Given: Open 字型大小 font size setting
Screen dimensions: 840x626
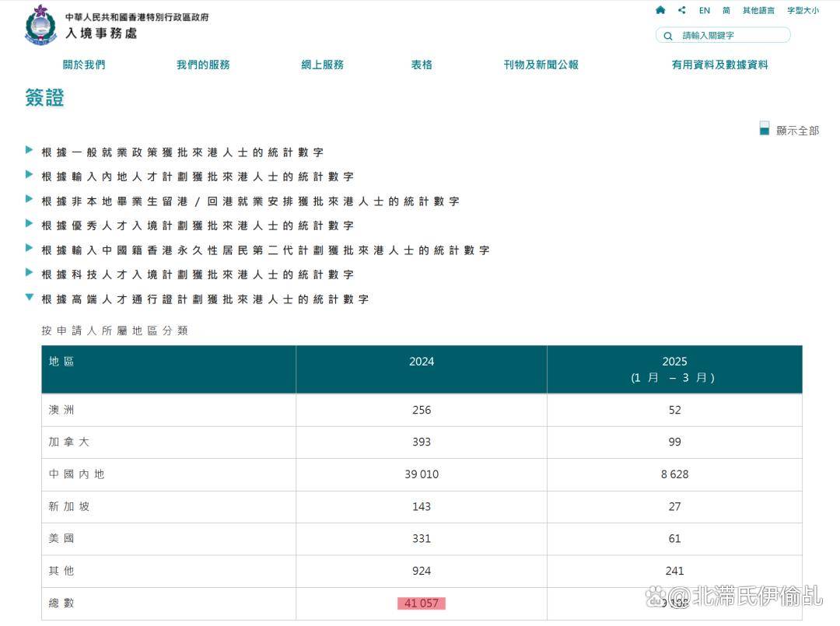Looking at the screenshot, I should 803,11.
